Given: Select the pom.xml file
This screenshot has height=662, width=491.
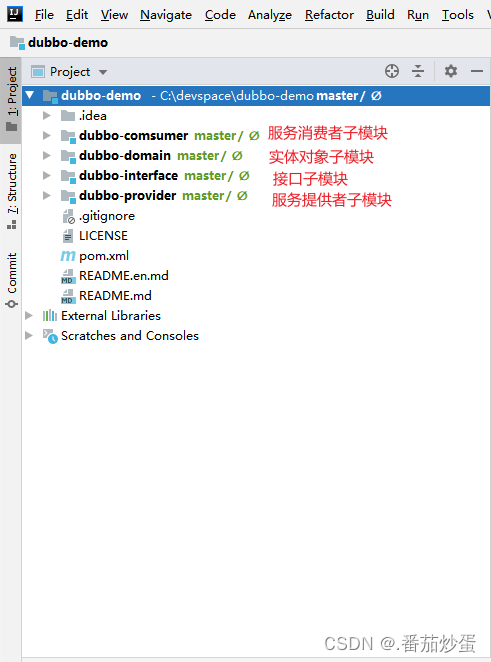Looking at the screenshot, I should (x=104, y=256).
